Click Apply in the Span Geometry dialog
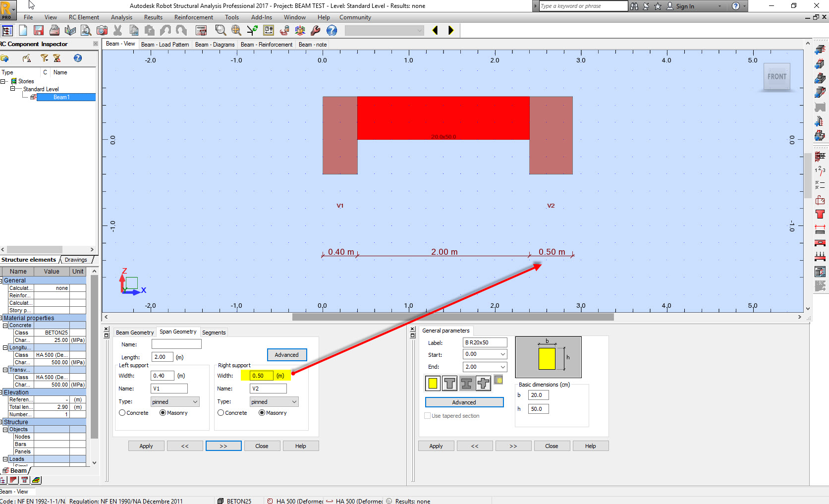 click(146, 446)
